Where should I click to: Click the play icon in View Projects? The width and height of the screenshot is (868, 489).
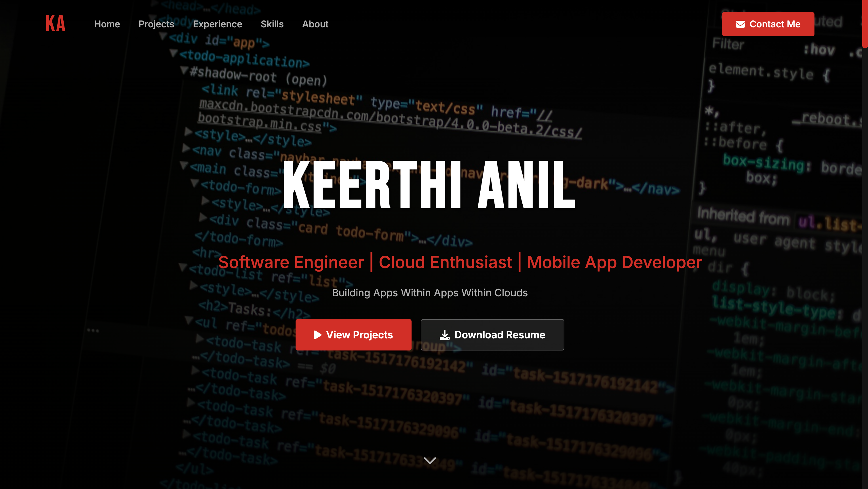[317, 335]
